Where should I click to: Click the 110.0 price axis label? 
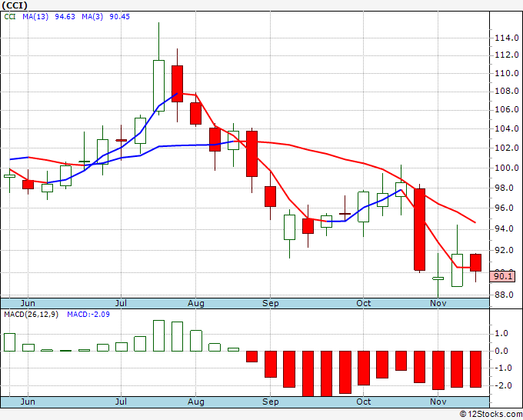(506, 73)
